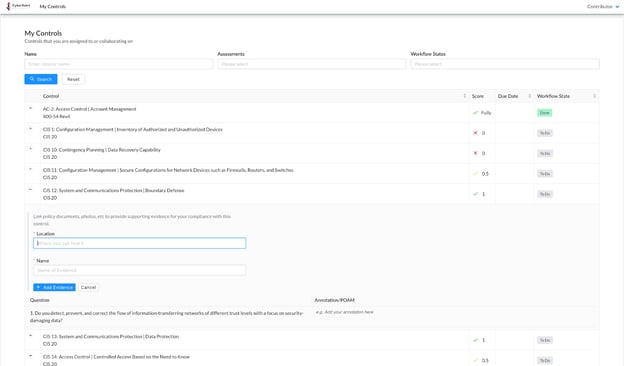The width and height of the screenshot is (624, 366).
Task: Click the Search button
Action: [x=41, y=79]
